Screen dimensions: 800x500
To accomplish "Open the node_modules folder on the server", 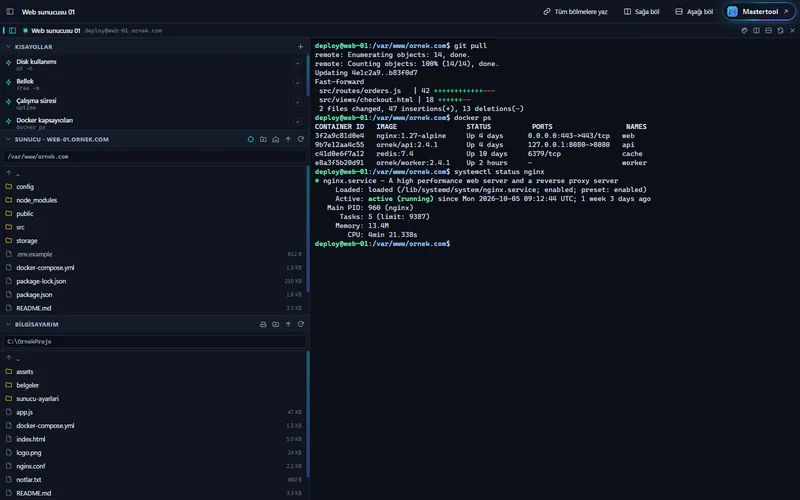I will point(153,200).
